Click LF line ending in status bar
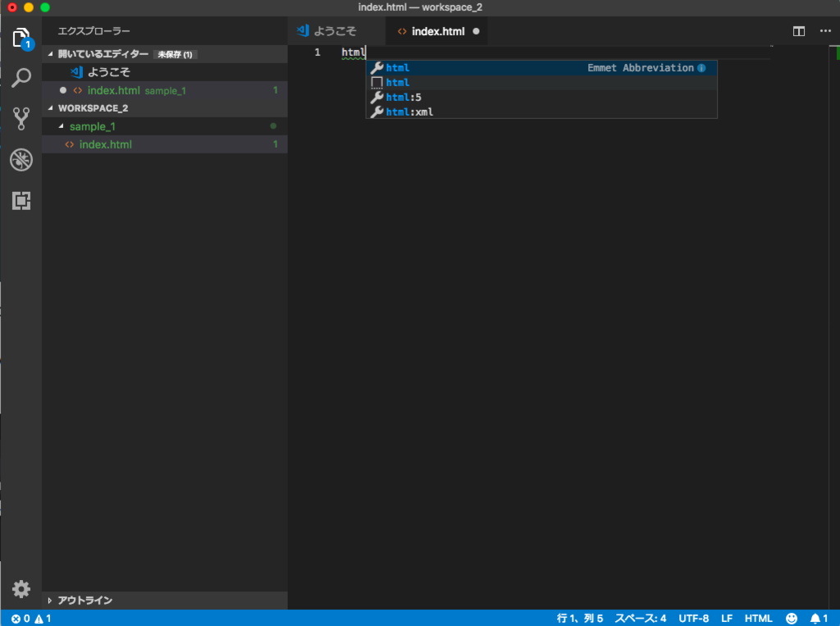Viewport: 840px width, 626px height. point(727,619)
